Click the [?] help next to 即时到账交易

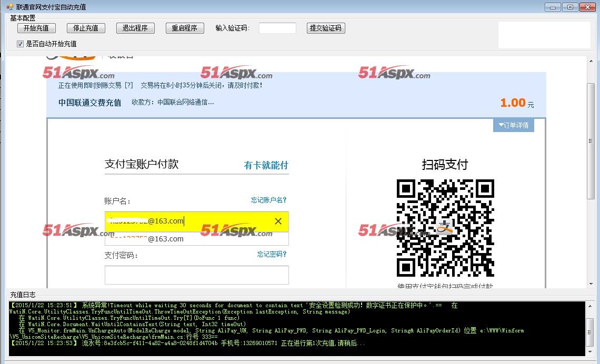[129, 85]
